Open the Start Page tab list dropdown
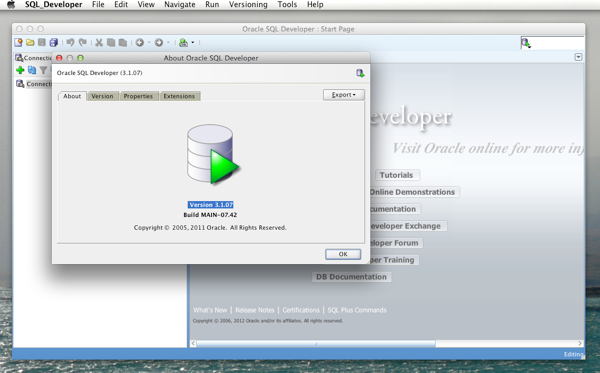 pyautogui.click(x=578, y=57)
